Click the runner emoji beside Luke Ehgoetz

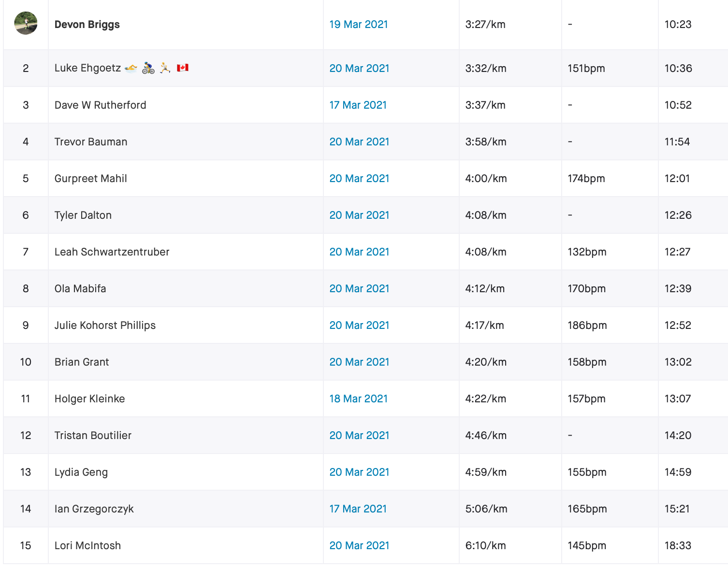click(x=165, y=68)
